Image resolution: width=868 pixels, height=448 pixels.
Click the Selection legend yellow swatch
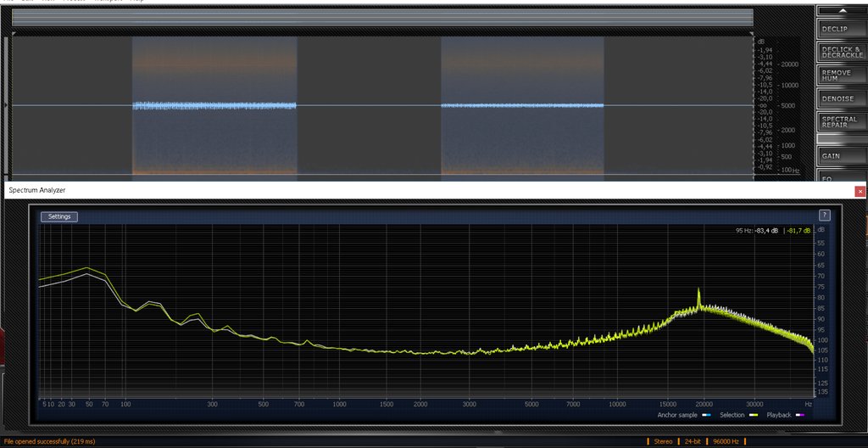tap(753, 415)
